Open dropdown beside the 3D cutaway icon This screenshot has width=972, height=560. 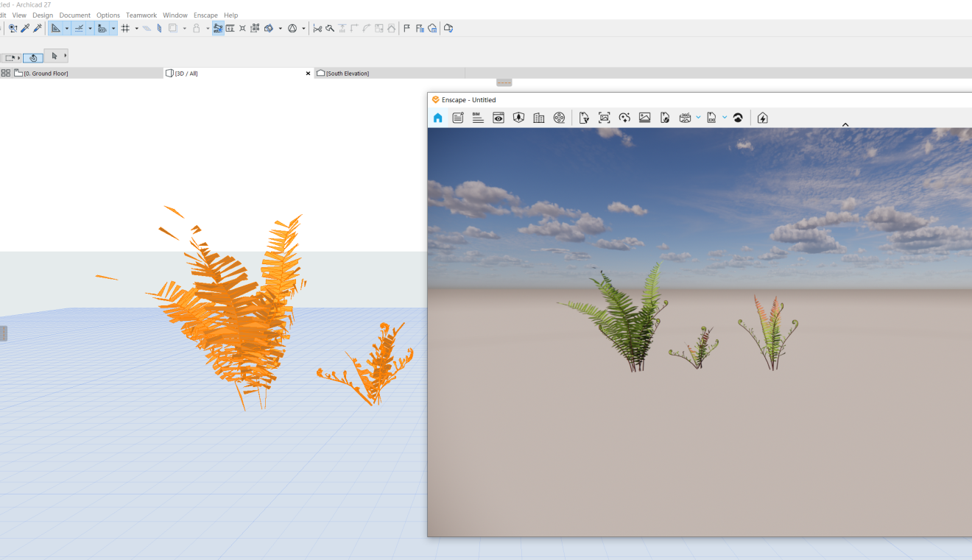(280, 28)
